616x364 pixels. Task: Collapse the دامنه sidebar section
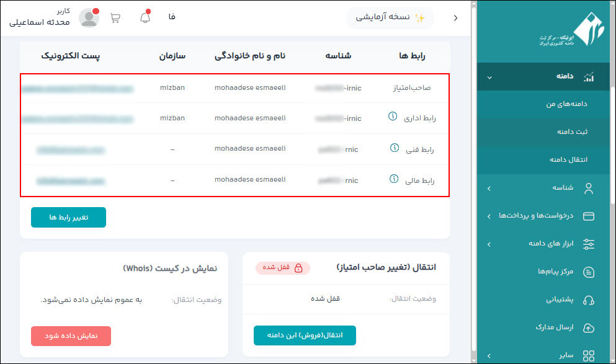(x=490, y=76)
